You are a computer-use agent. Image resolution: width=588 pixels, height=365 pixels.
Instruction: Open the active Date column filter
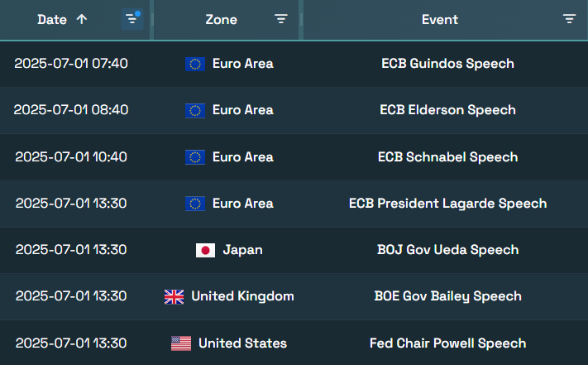[132, 19]
